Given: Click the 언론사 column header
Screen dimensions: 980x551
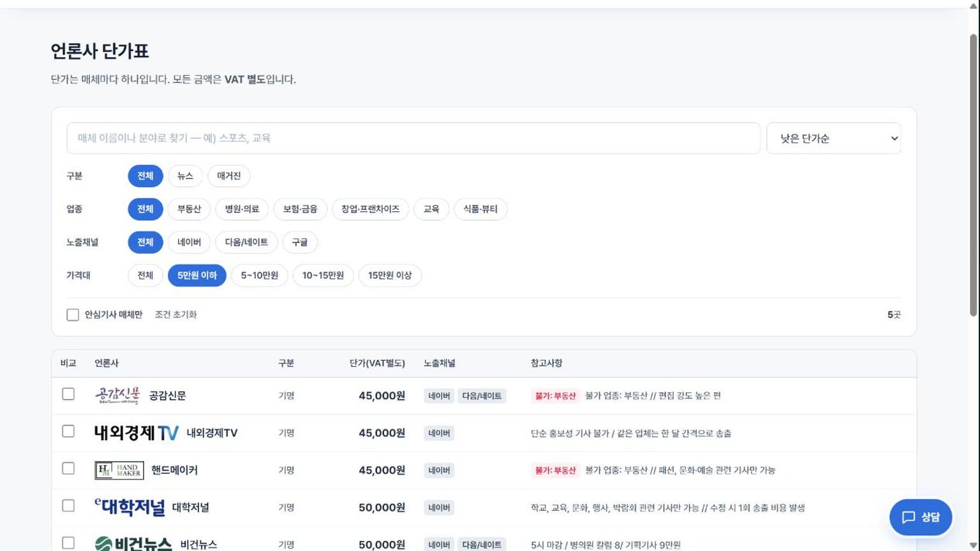Looking at the screenshot, I should (107, 363).
